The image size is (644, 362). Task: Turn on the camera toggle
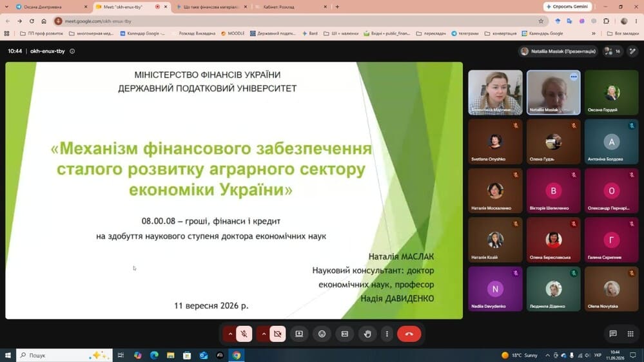[278, 334]
